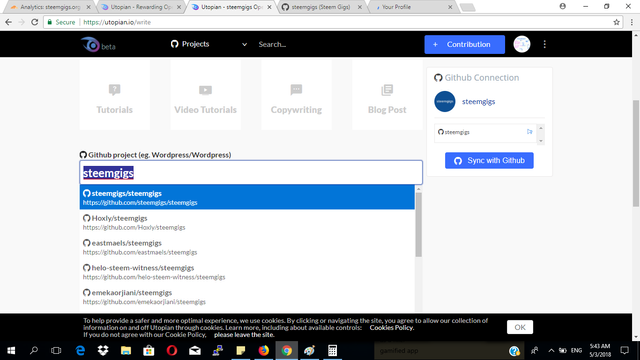Click the repo list scroll up arrow
This screenshot has height=360, width=640.
point(541,128)
